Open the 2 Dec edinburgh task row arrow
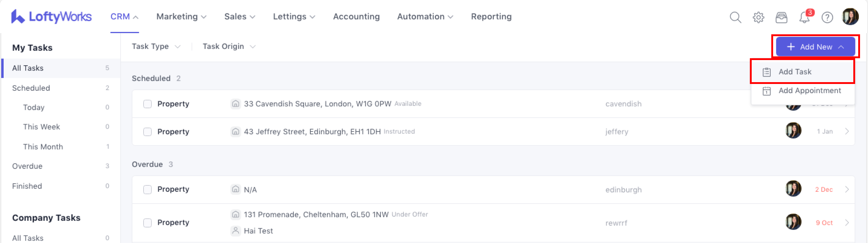868x243 pixels. 847,189
